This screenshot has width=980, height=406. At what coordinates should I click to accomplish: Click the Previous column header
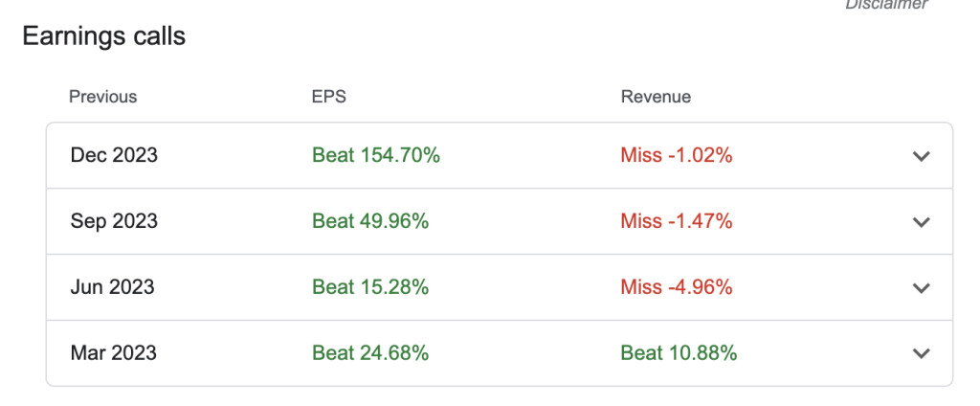[102, 97]
